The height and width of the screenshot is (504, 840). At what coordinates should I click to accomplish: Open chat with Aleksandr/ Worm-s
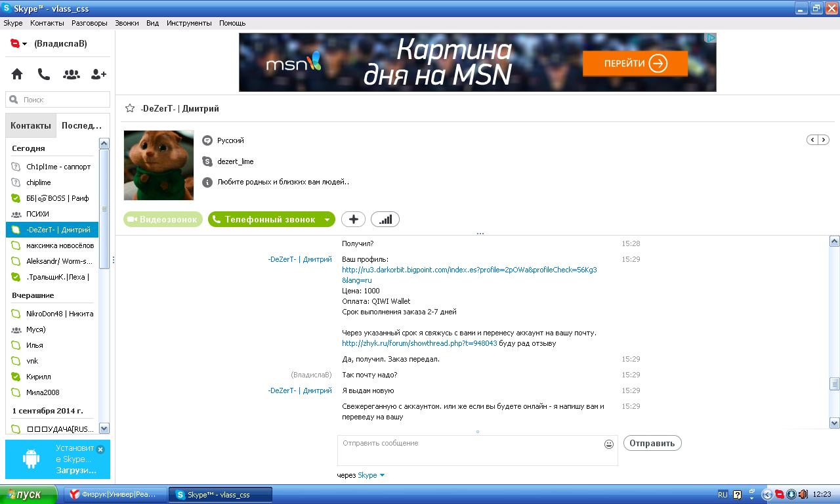(x=52, y=261)
